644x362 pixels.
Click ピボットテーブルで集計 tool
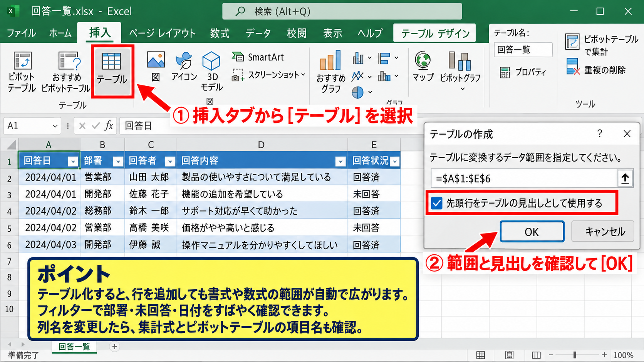[x=602, y=45]
